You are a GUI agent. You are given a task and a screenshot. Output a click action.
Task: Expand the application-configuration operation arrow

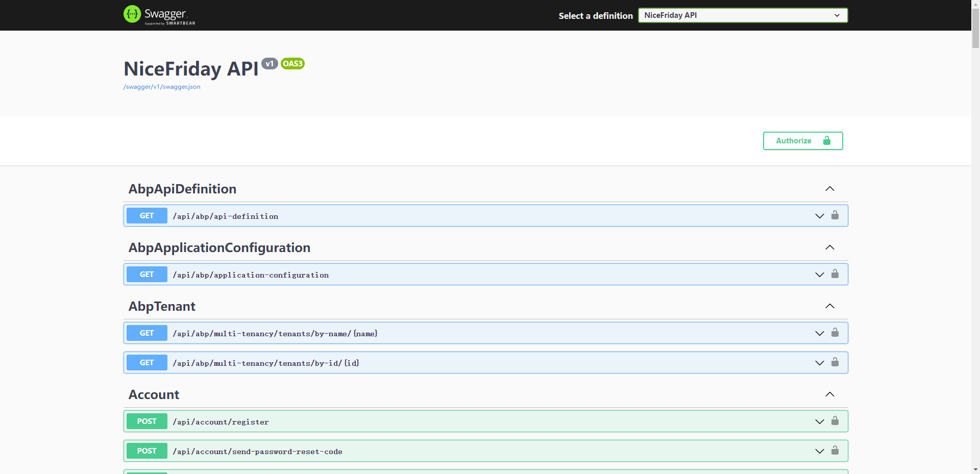[x=820, y=275]
